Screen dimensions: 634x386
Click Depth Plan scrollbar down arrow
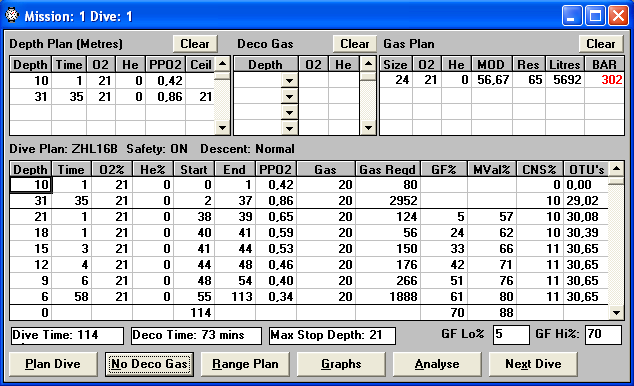coord(222,128)
